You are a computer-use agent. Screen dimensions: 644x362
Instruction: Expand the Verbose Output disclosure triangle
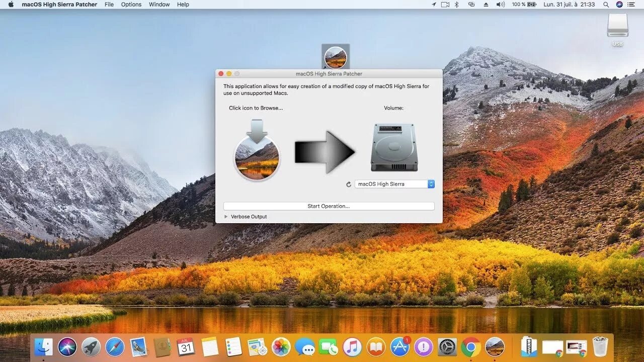(226, 217)
